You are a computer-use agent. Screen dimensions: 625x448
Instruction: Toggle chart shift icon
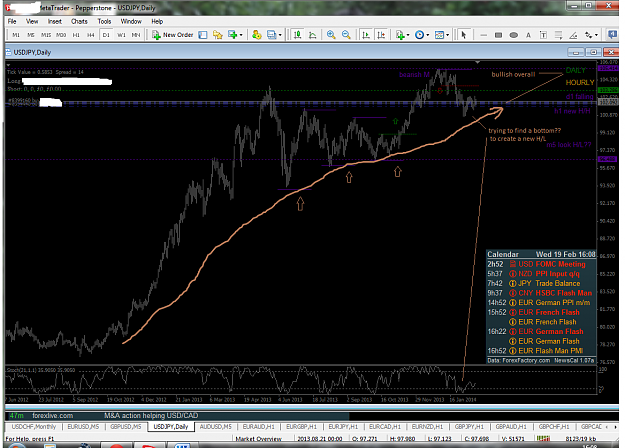tap(381, 35)
